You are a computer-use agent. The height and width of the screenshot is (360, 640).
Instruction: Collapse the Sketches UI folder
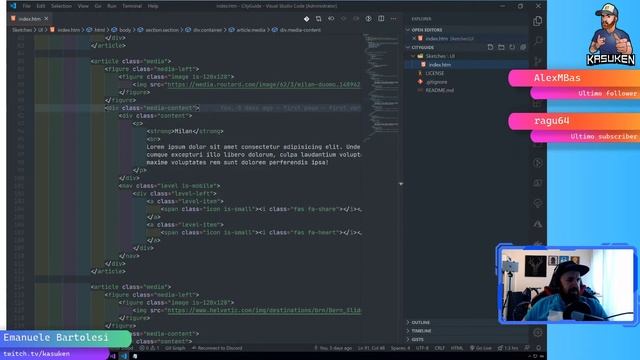pyautogui.click(x=440, y=56)
